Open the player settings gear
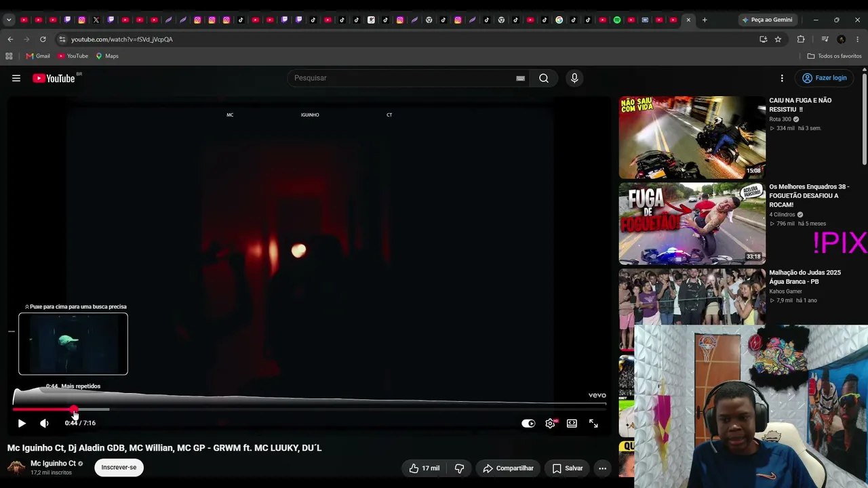 [x=550, y=423]
